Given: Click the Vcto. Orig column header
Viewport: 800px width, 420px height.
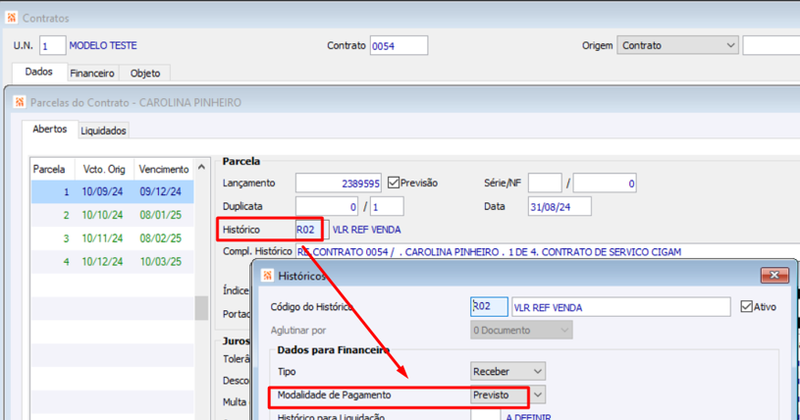Looking at the screenshot, I should [x=105, y=169].
